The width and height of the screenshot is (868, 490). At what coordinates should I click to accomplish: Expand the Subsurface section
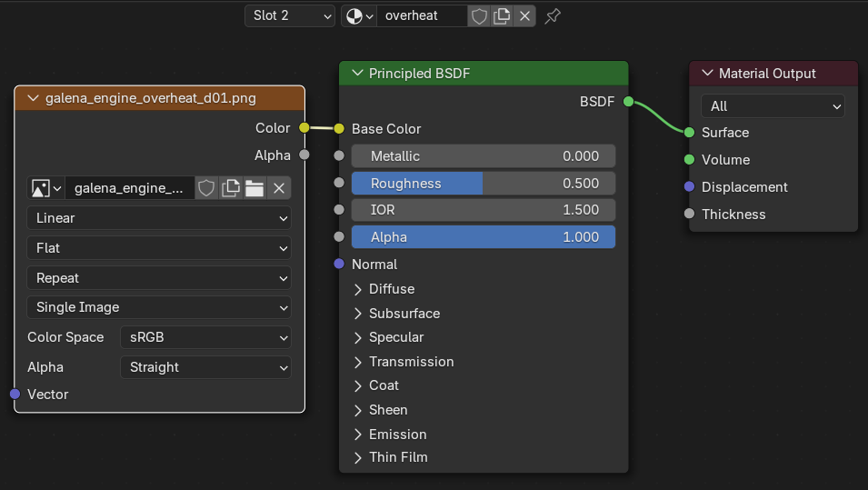click(x=404, y=313)
